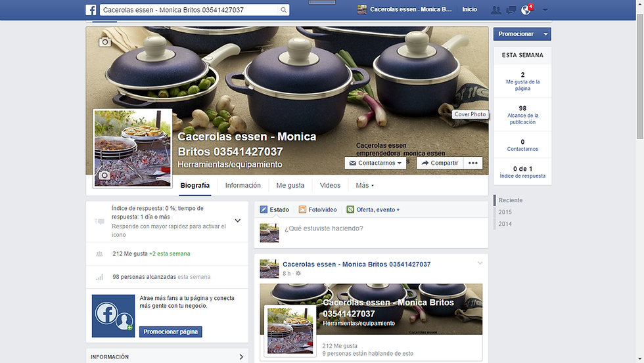
Task: Expand response rate chevron
Action: point(237,221)
